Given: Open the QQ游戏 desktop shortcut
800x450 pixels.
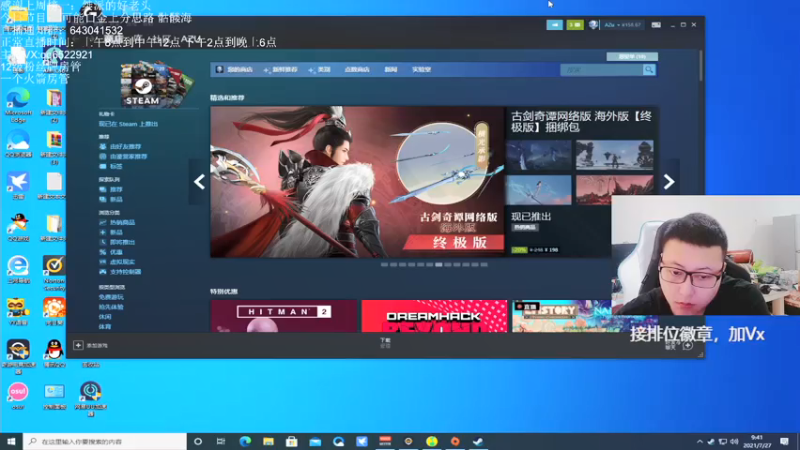Looking at the screenshot, I should click(x=18, y=229).
